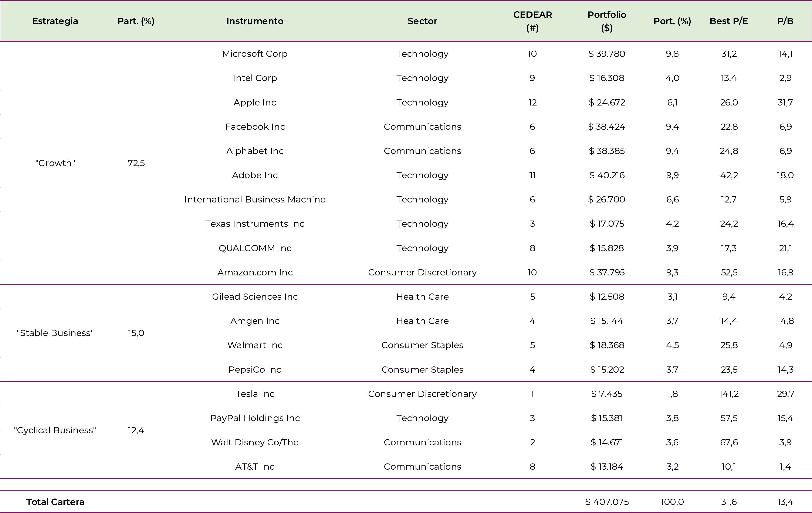Select the PepsiCo Inc cell
Viewport: 812px width, 513px height.
(x=255, y=370)
